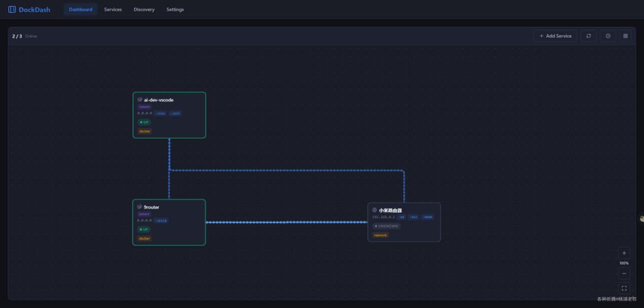Open the Dashboard tab

point(80,10)
